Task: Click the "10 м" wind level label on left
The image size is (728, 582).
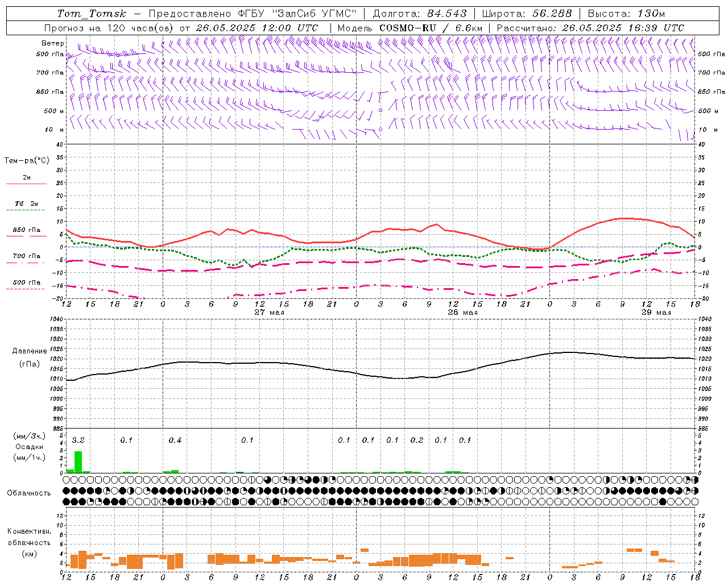Action: (x=55, y=130)
